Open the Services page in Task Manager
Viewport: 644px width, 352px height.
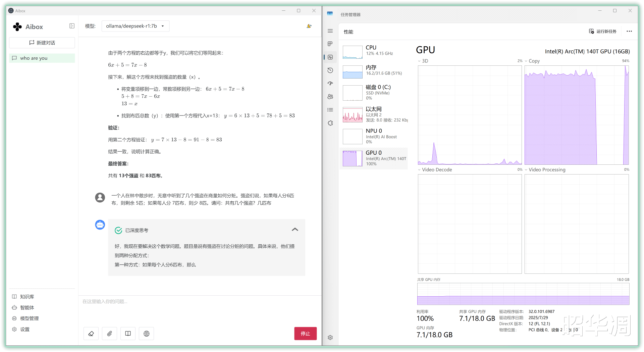point(330,123)
